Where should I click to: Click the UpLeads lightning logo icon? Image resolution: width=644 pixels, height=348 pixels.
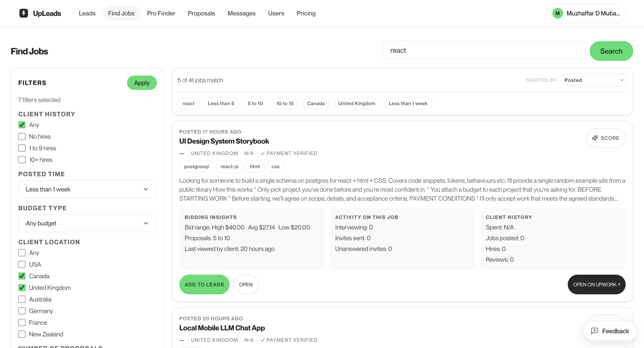click(23, 13)
